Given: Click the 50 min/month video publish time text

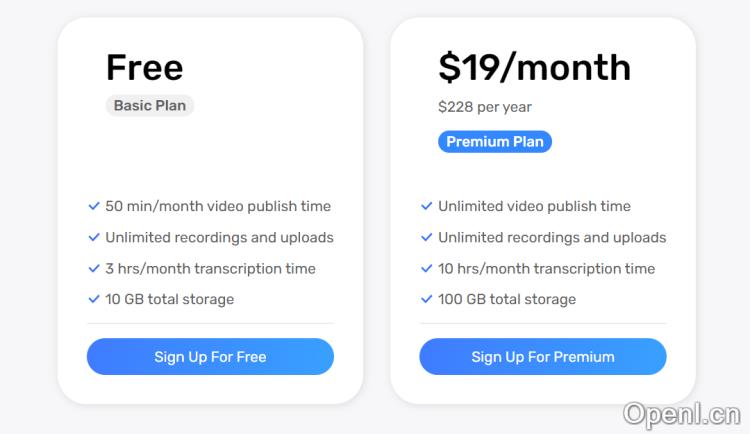Looking at the screenshot, I should 218,207.
